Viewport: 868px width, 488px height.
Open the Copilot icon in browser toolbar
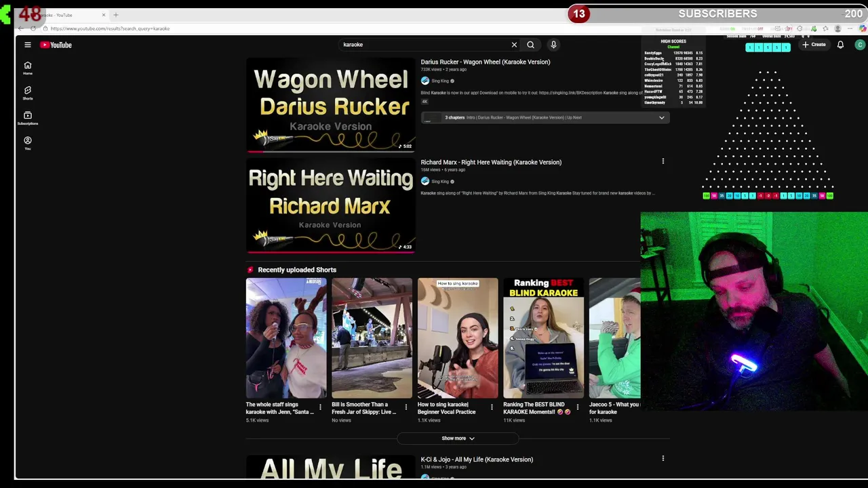tap(862, 28)
